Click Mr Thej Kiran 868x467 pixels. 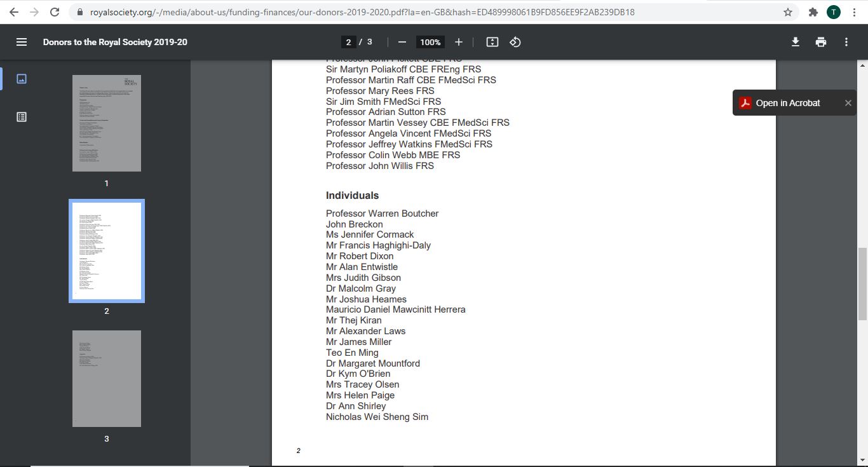tap(354, 320)
